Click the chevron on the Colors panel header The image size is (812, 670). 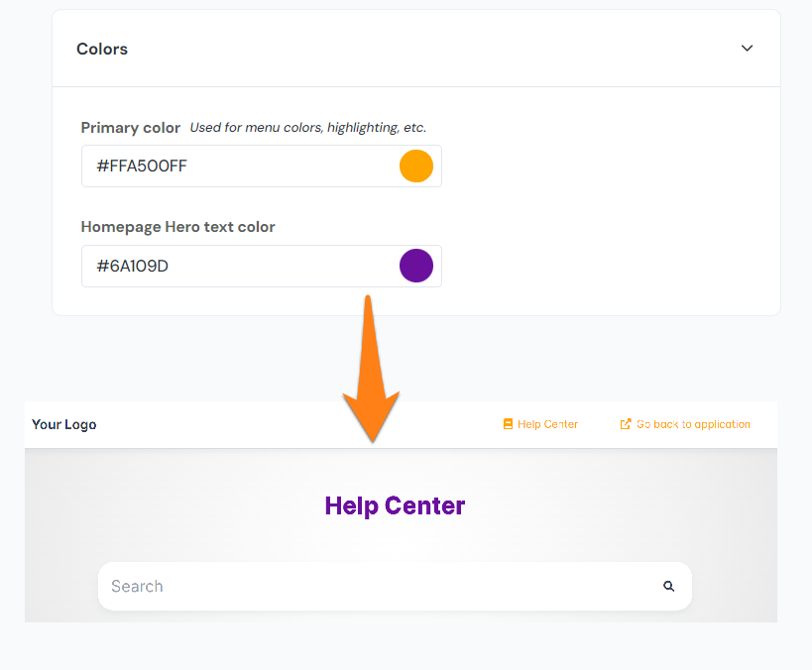coord(747,48)
